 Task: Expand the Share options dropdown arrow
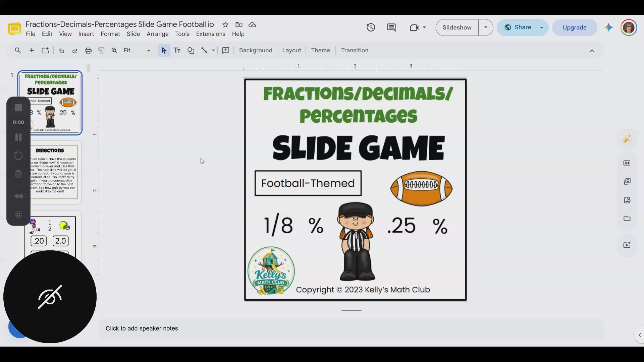(x=542, y=27)
